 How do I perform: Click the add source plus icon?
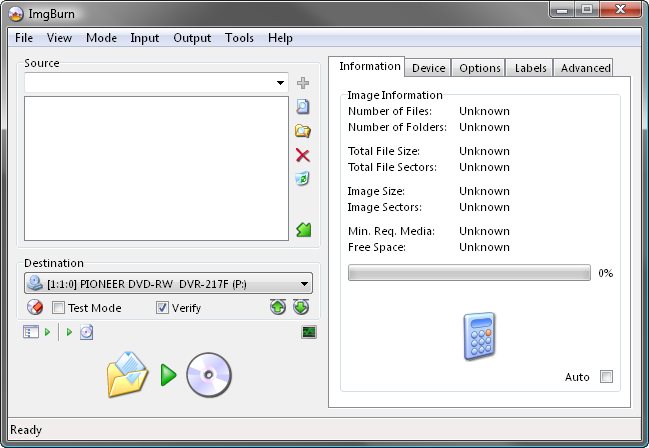pyautogui.click(x=303, y=82)
